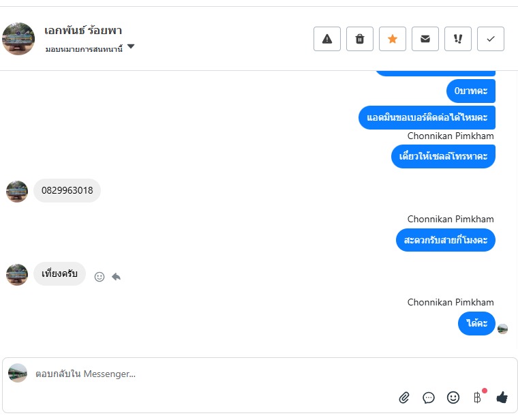The width and height of the screenshot is (518, 420).
Task: React to the เที่ยงครับ message with emoji
Action: click(x=100, y=277)
